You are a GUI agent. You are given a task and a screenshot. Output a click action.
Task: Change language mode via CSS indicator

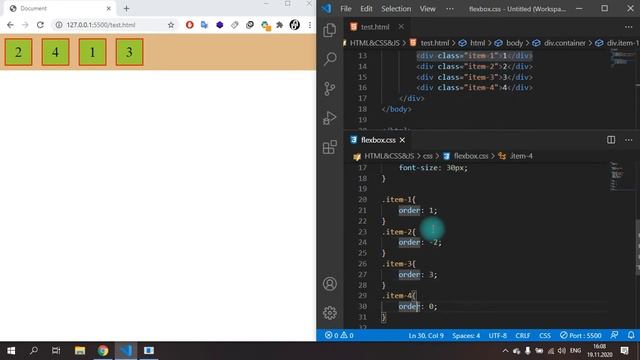[545, 336]
